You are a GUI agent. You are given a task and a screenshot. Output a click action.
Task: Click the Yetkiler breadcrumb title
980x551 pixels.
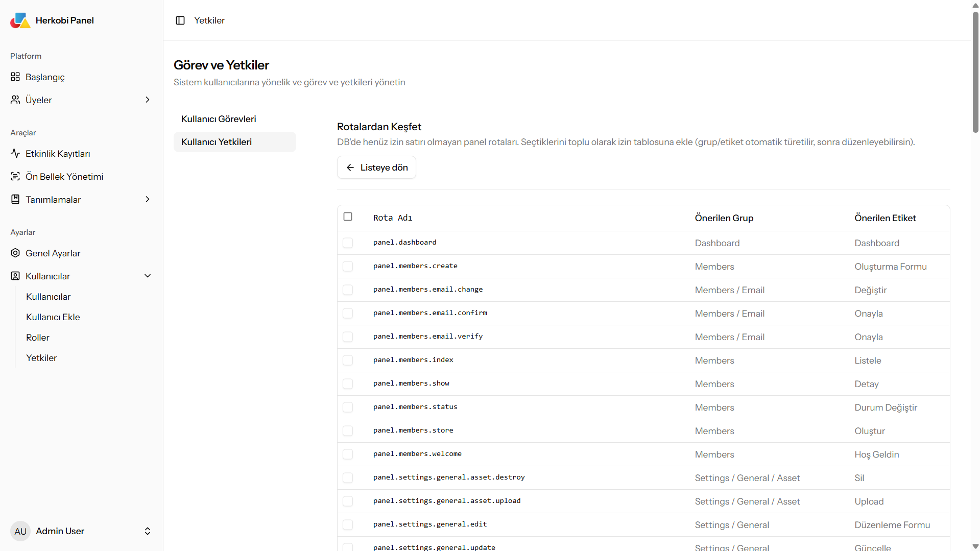[209, 20]
